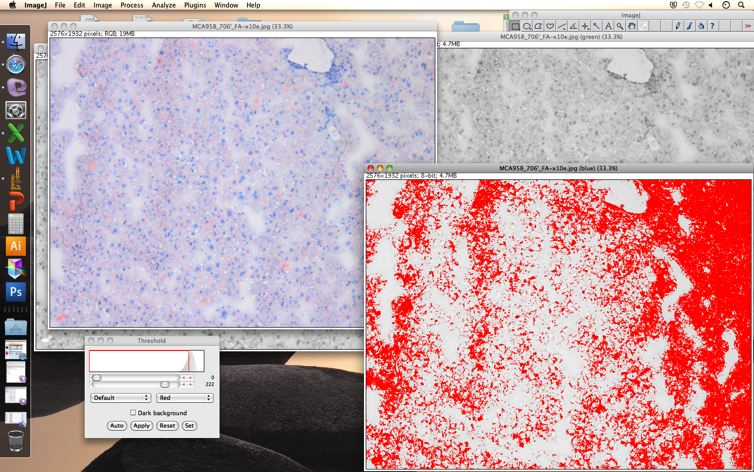Select the Oval selection tool
754x472 pixels.
pos(527,26)
